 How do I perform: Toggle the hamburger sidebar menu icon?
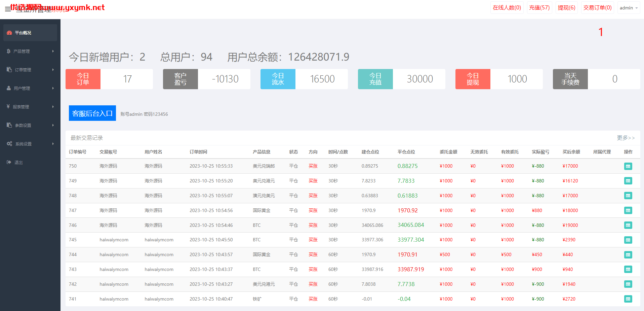(x=8, y=9)
